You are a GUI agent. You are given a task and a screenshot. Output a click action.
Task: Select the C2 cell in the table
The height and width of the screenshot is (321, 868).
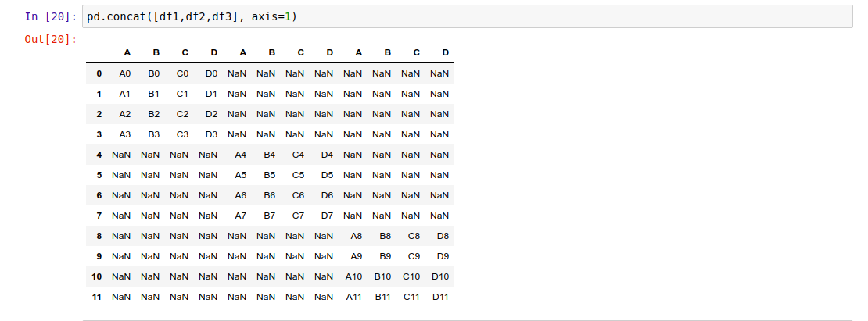coord(182,114)
